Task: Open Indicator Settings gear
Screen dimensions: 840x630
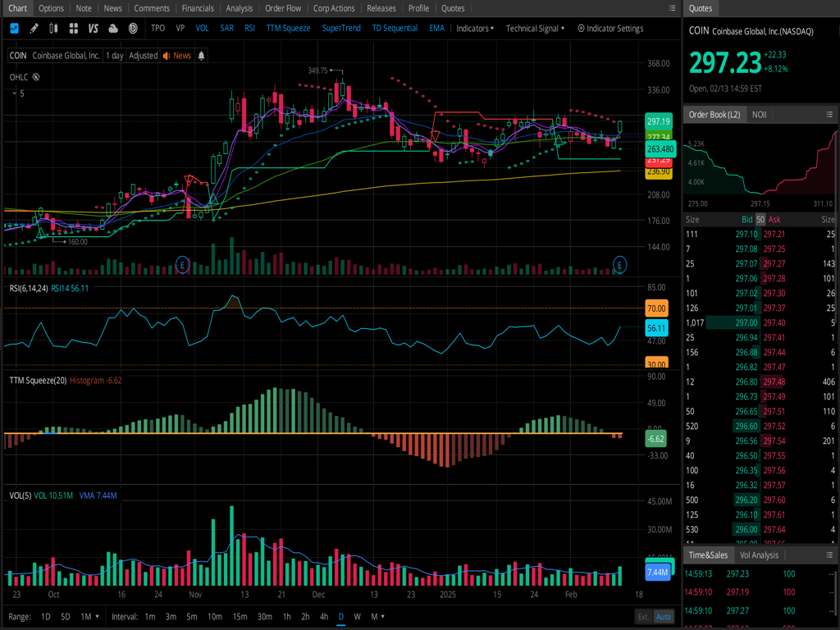Action: tap(610, 28)
